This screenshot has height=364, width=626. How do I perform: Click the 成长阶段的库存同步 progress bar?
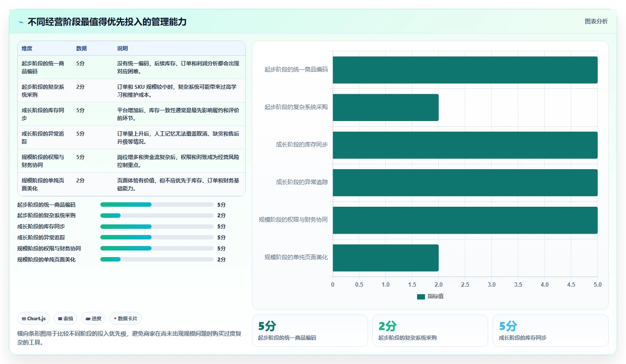pyautogui.click(x=157, y=227)
